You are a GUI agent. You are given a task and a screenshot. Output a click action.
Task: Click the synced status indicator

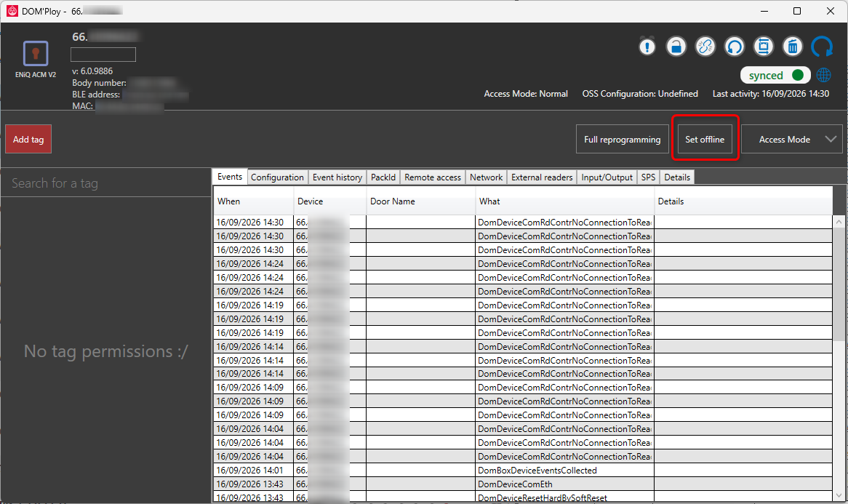[775, 75]
